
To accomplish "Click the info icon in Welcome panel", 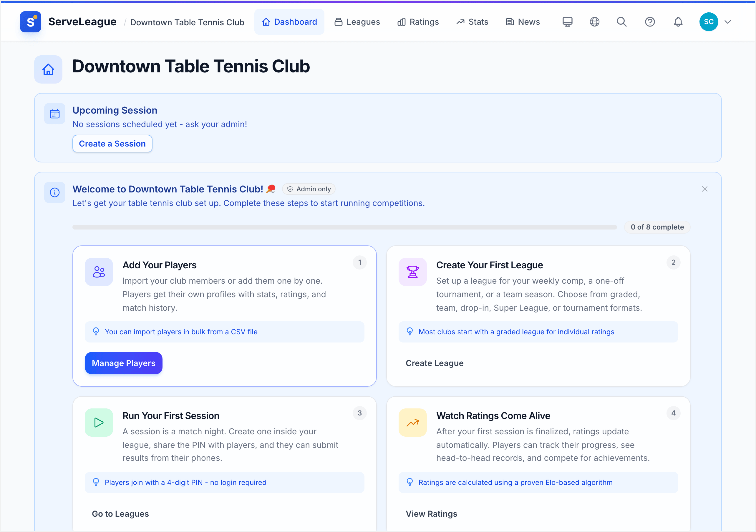I will pos(55,192).
